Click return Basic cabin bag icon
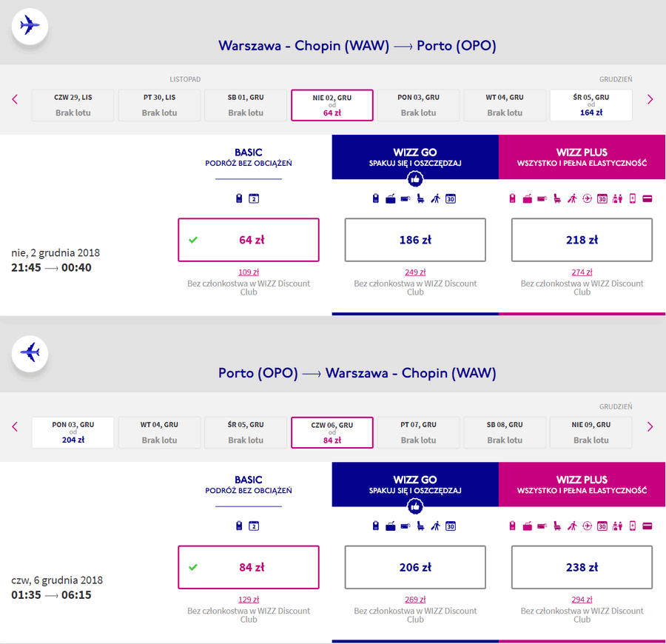This screenshot has height=644, width=666. tap(239, 526)
